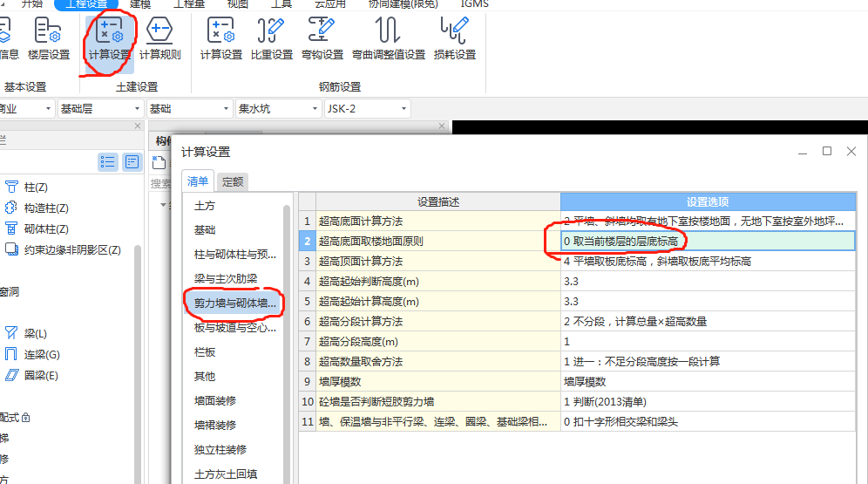Edit 超高分段高度(m) value 1

coord(708,342)
